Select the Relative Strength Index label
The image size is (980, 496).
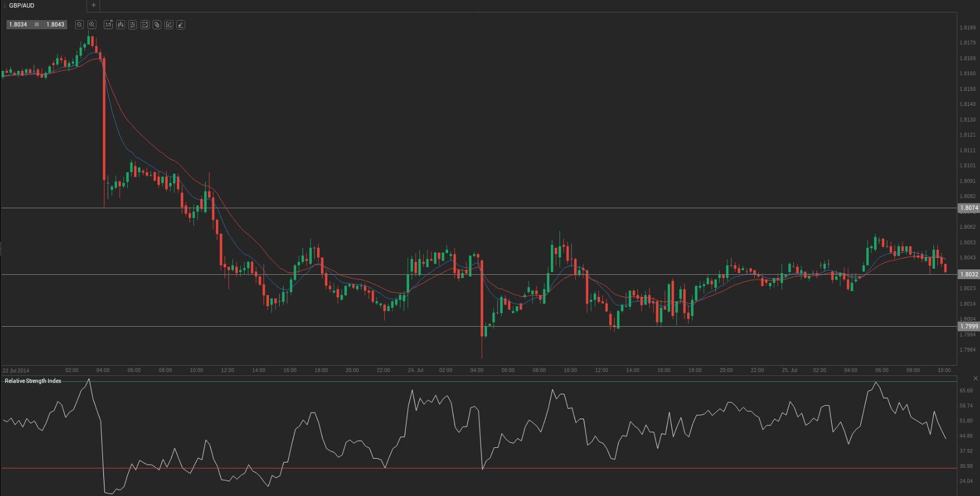[33, 381]
